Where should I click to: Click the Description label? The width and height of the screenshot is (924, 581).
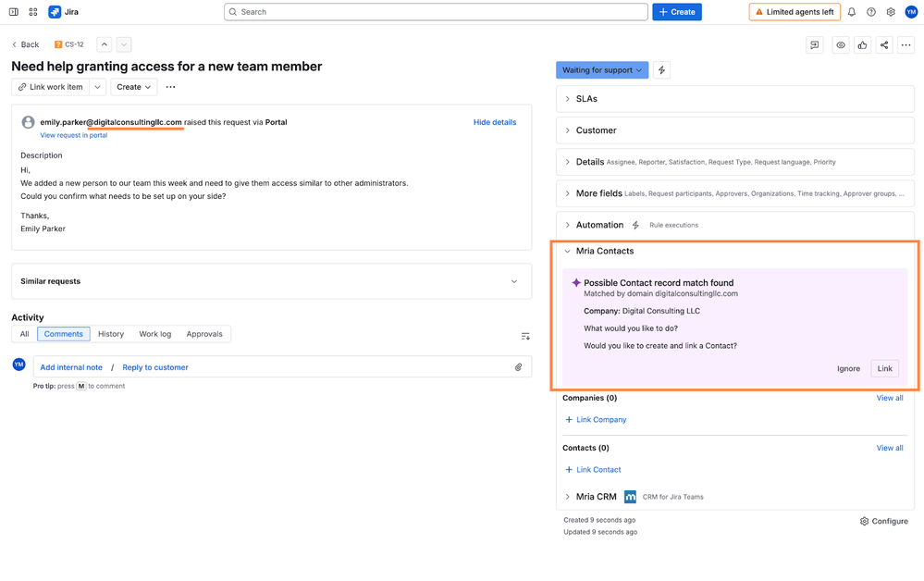42,155
